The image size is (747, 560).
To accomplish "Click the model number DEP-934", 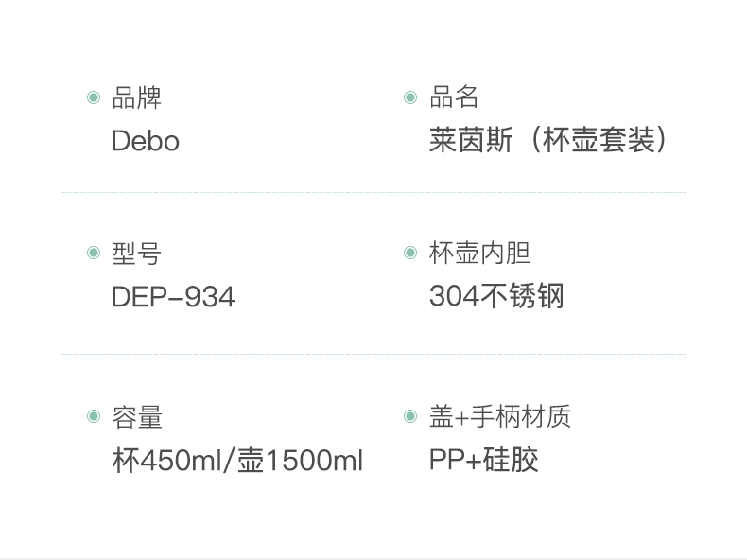I will [x=173, y=297].
